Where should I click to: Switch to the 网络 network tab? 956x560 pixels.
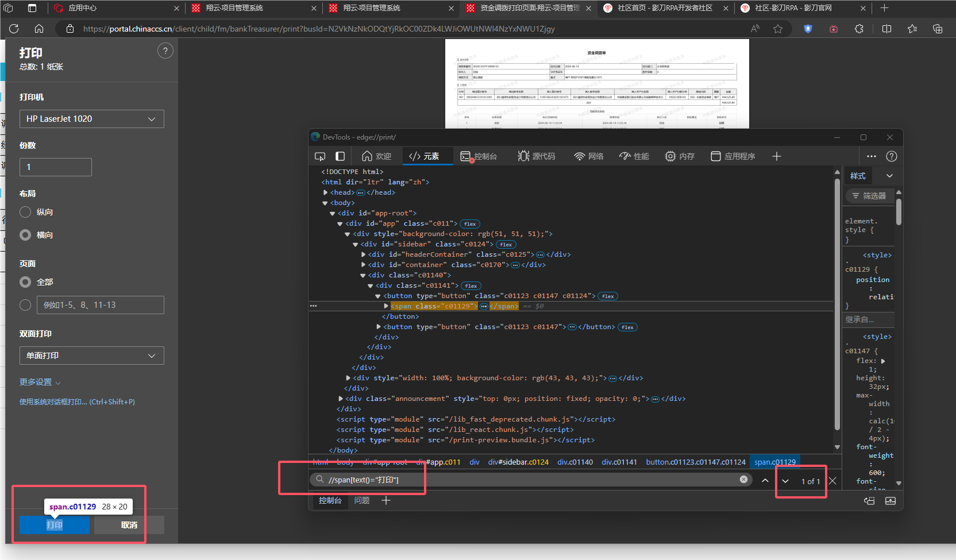click(x=589, y=156)
